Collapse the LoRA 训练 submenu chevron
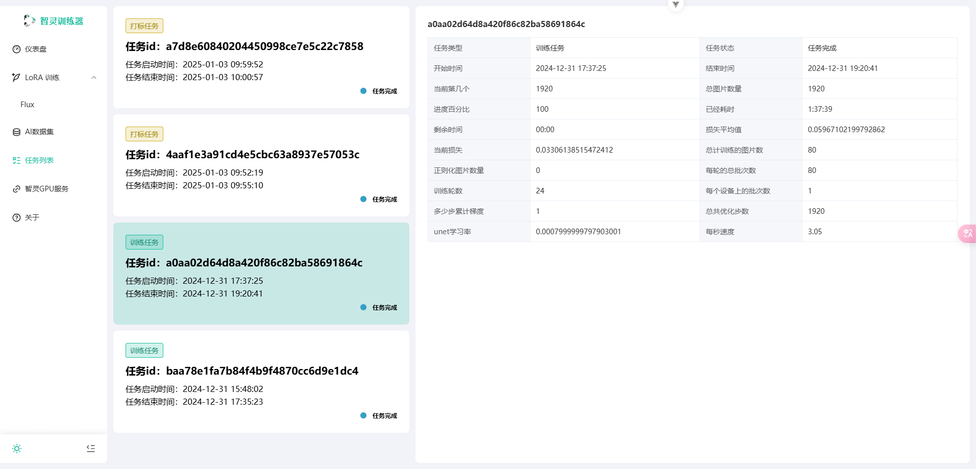Viewport: 980px width, 469px height. [94, 78]
